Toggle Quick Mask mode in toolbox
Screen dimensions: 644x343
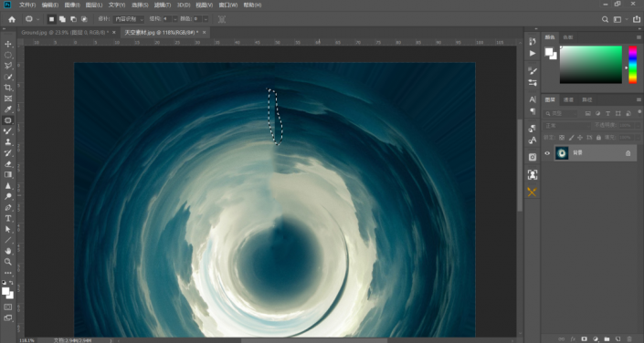coord(8,307)
